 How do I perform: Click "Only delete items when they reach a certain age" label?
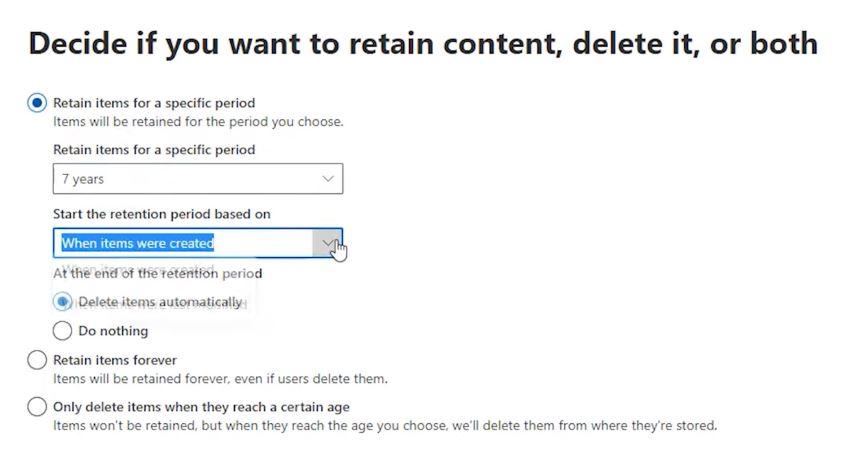tap(201, 407)
